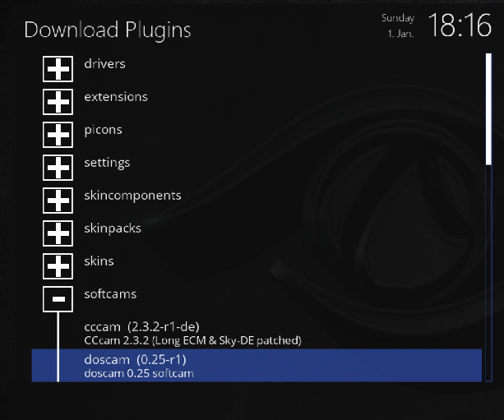Viewport: 504px width, 420px height.
Task: Select the skins category label
Action: [99, 261]
